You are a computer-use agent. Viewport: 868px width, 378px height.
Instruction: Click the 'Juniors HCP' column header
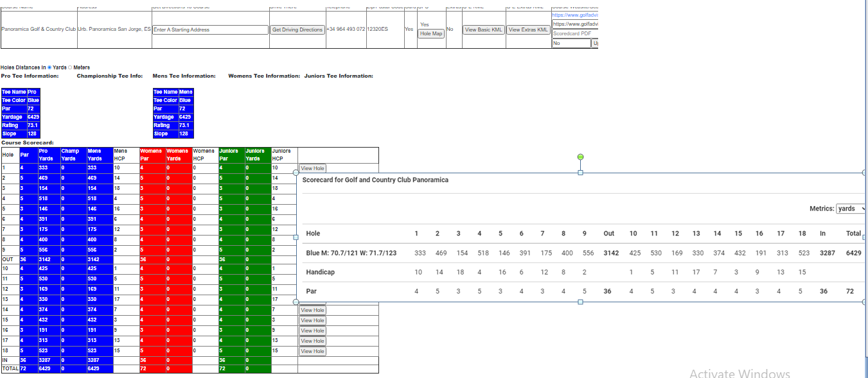pos(284,155)
